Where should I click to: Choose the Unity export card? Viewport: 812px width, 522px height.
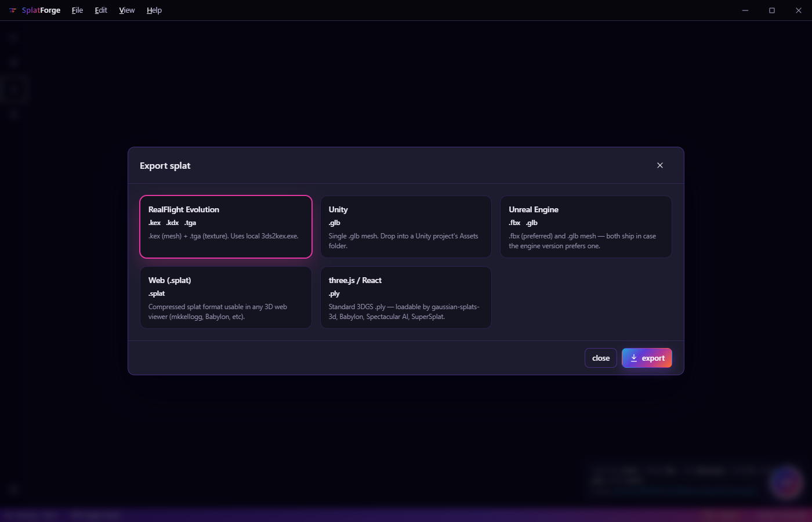pyautogui.click(x=406, y=227)
